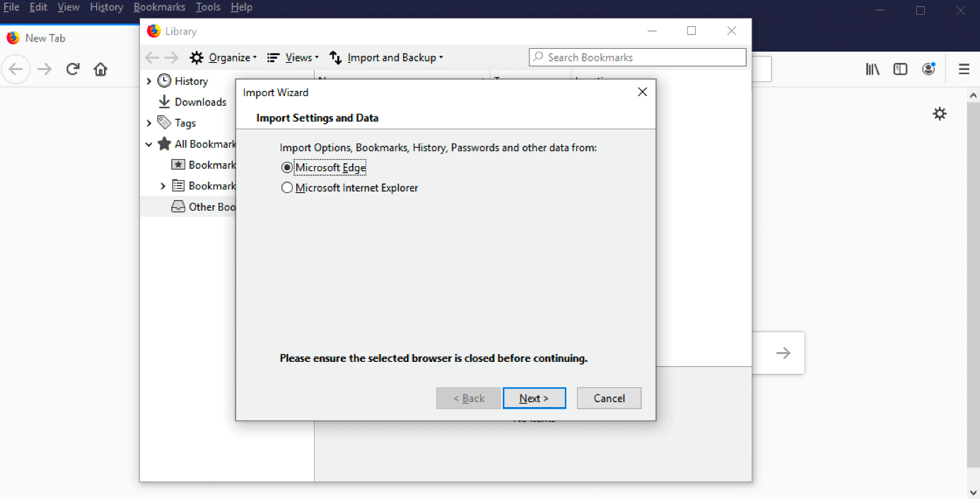The width and height of the screenshot is (980, 499).
Task: Cancel the Import Wizard
Action: pyautogui.click(x=609, y=398)
